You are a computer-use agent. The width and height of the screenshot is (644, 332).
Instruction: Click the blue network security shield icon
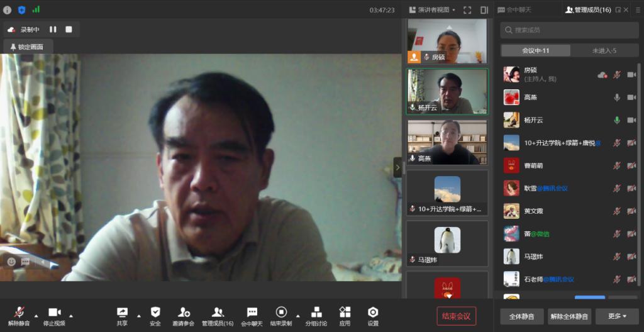coord(21,9)
